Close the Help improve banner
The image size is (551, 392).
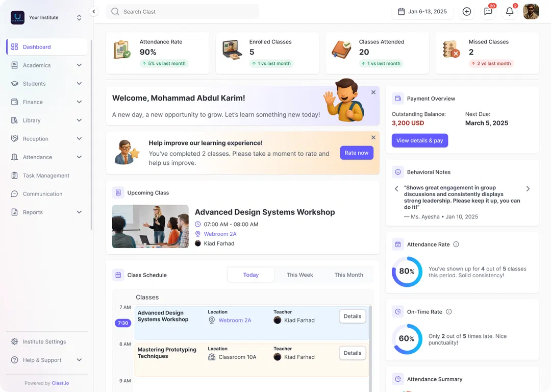click(373, 137)
